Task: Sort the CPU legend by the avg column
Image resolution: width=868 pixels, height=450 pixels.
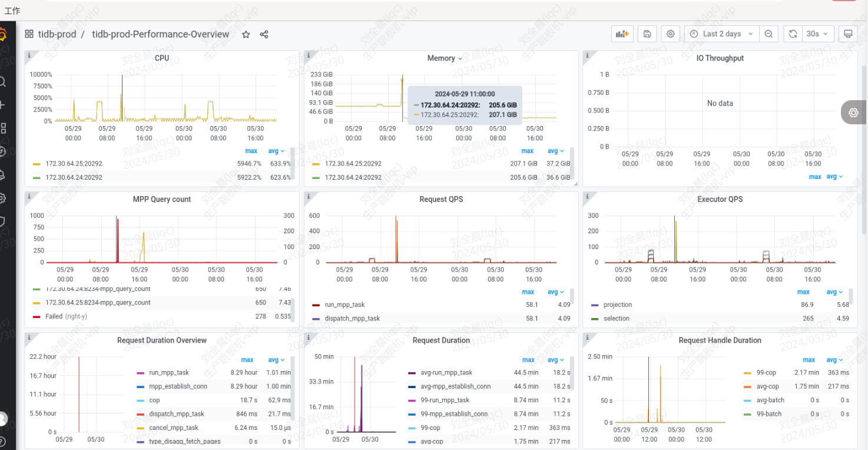Action: 276,151
